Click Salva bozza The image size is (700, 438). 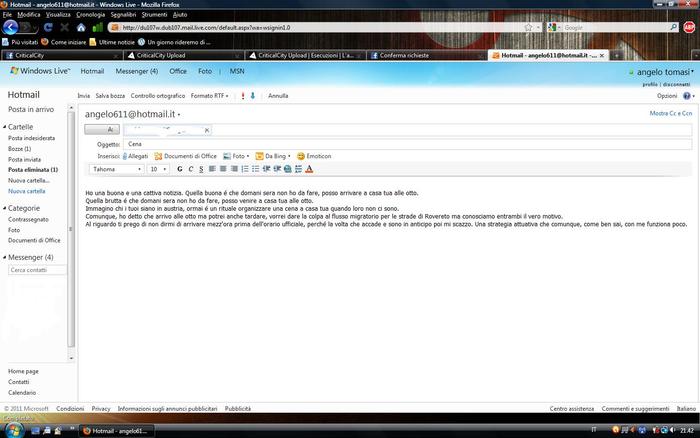pos(110,96)
